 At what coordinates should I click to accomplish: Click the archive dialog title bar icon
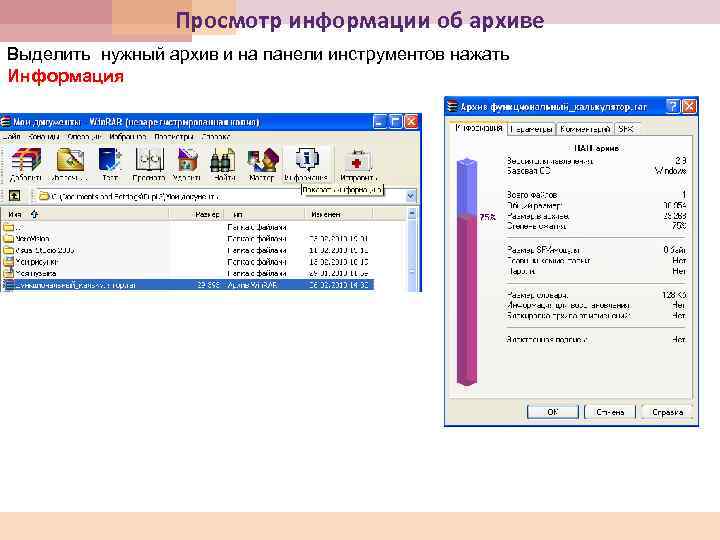452,107
